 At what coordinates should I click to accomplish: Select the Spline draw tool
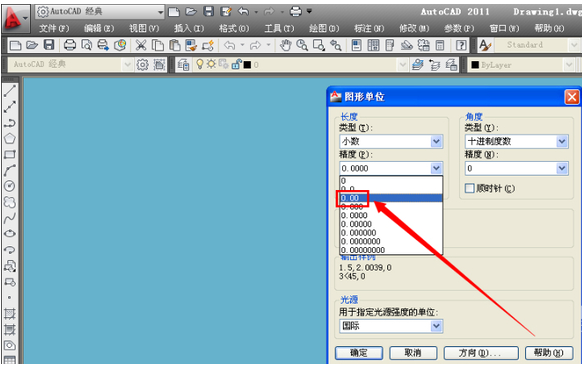(x=10, y=218)
